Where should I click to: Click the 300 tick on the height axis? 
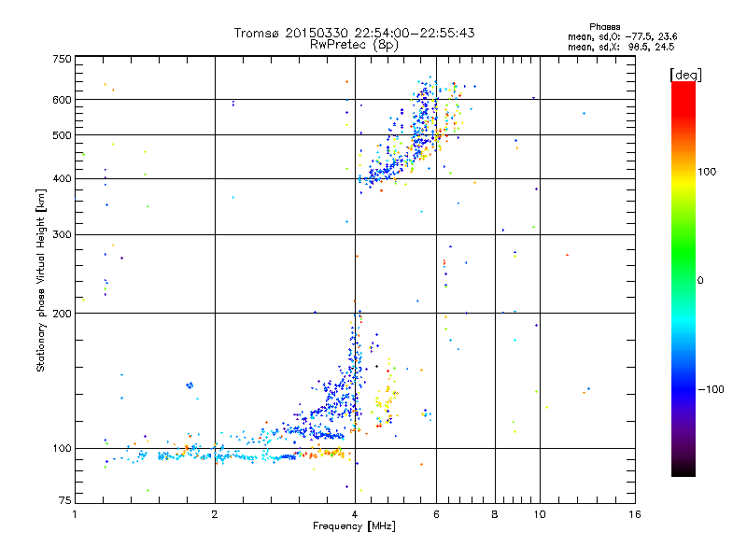(62, 234)
